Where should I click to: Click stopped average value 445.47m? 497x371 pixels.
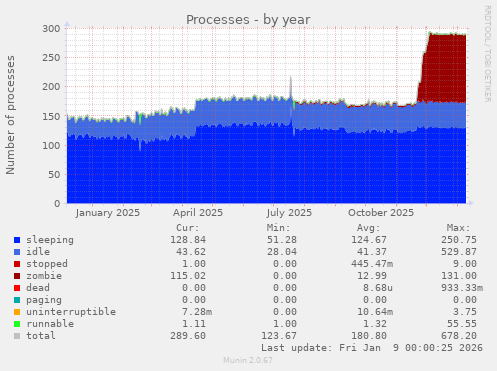tap(372, 264)
